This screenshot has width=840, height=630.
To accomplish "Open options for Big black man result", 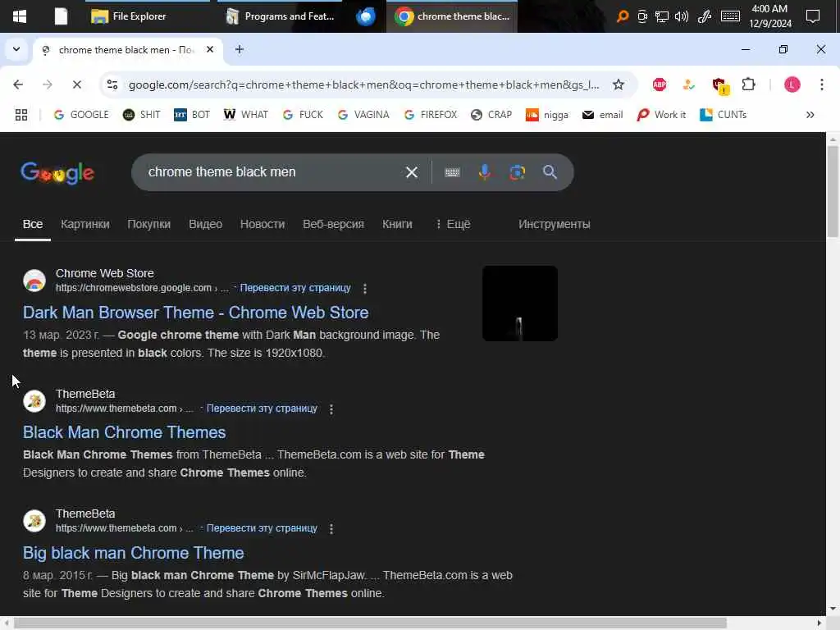I will tap(331, 529).
